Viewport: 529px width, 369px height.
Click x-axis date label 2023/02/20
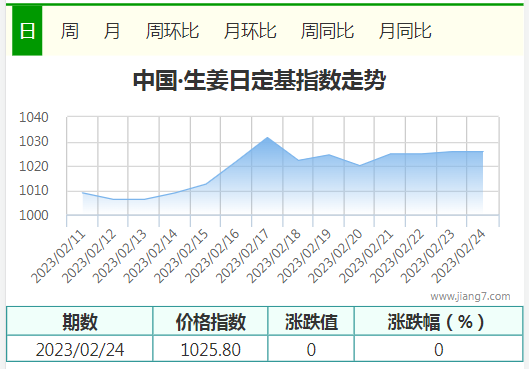(335, 257)
